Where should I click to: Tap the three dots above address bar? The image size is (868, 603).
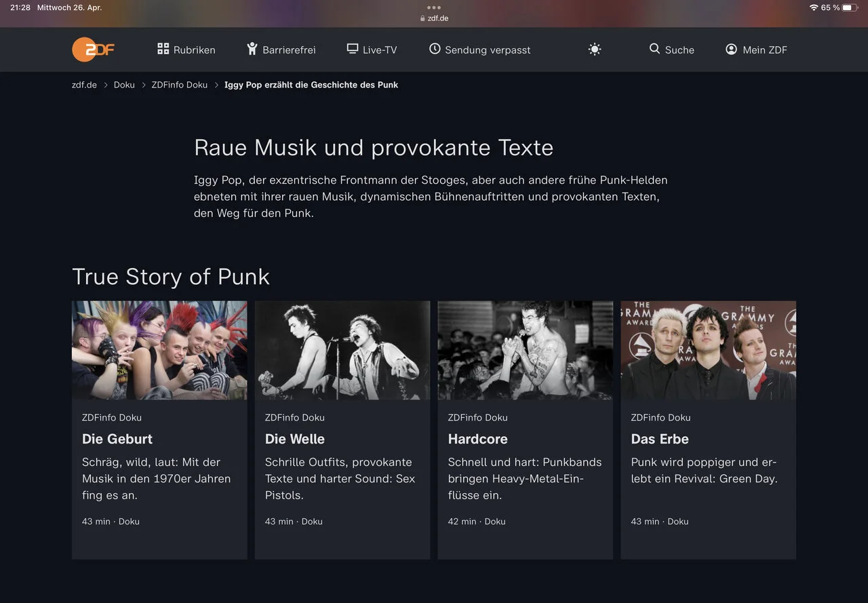[x=434, y=7]
